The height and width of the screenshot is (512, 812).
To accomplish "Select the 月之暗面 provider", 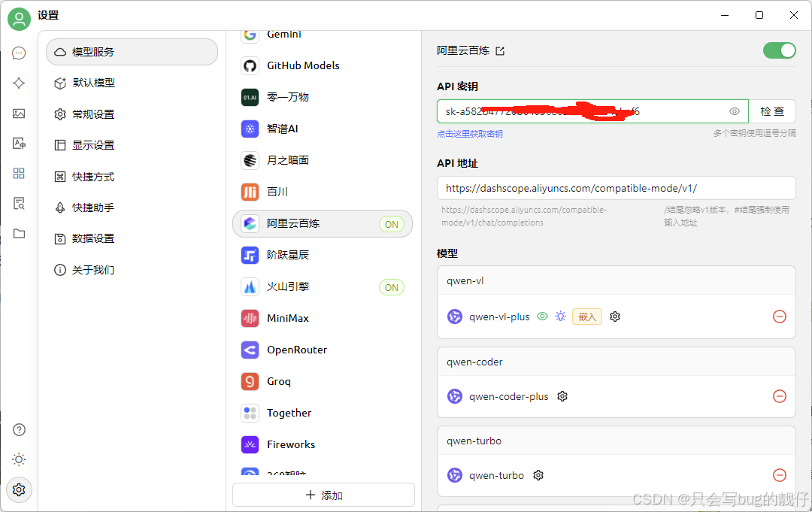I will pyautogui.click(x=323, y=160).
